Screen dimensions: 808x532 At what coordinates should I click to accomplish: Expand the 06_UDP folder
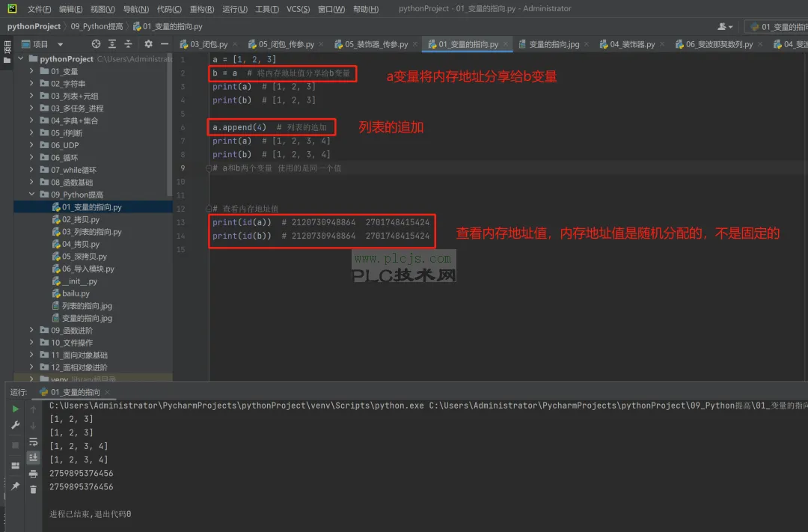31,145
